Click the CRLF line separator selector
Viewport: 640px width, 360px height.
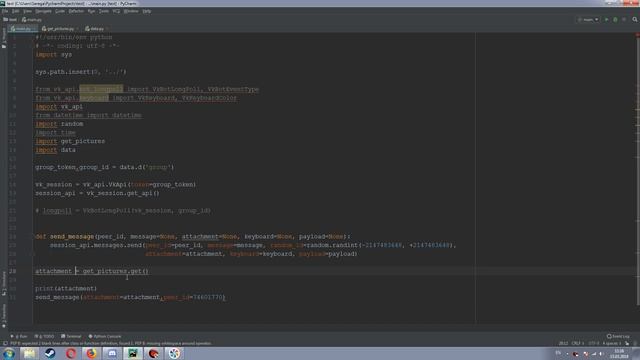[577, 344]
